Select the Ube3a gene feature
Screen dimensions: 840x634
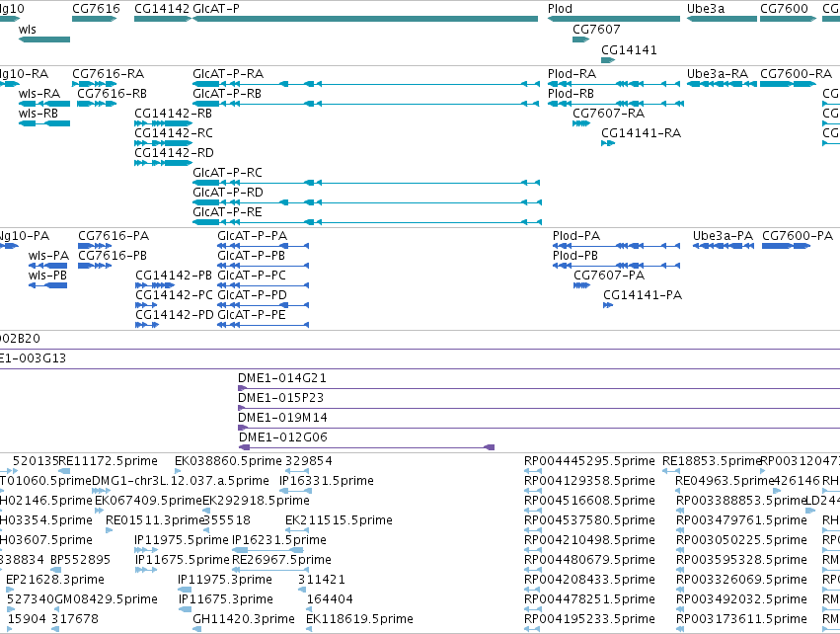pos(722,19)
